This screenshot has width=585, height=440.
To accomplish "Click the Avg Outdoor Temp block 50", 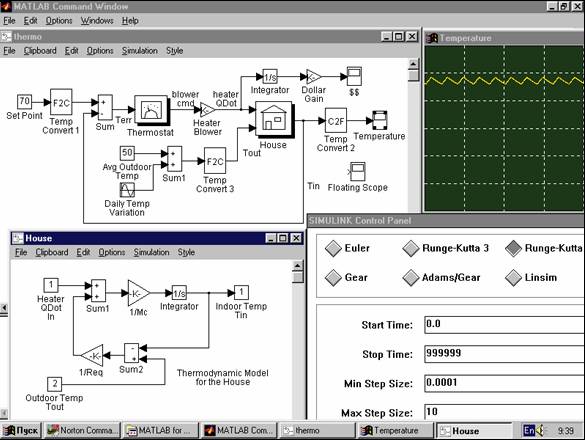I will tap(127, 153).
